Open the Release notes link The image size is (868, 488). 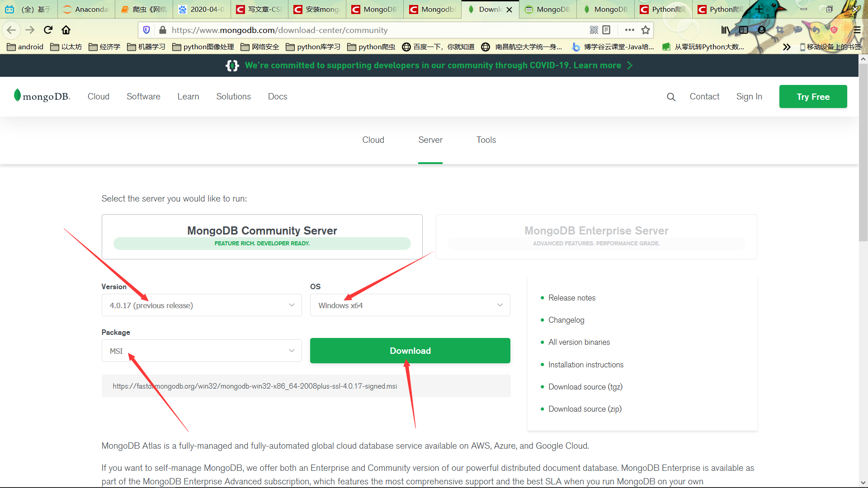coord(572,298)
